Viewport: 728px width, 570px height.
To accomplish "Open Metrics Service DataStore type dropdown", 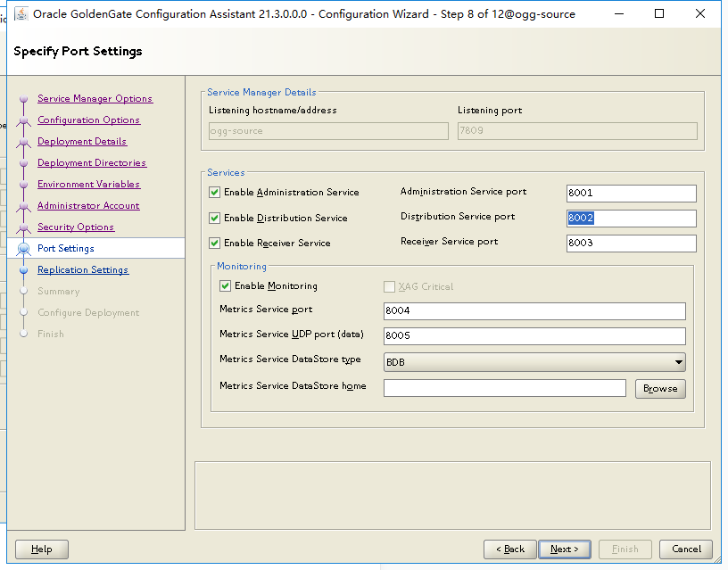I will 534,362.
